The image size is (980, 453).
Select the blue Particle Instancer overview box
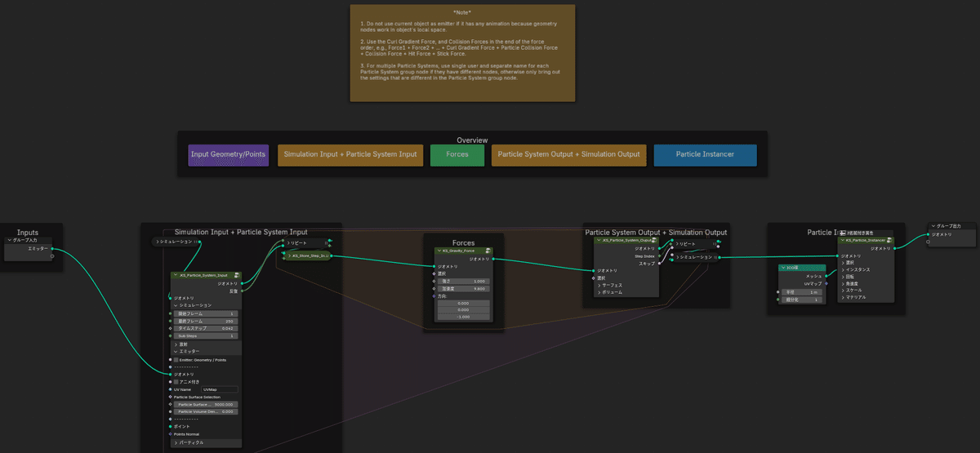(x=706, y=154)
